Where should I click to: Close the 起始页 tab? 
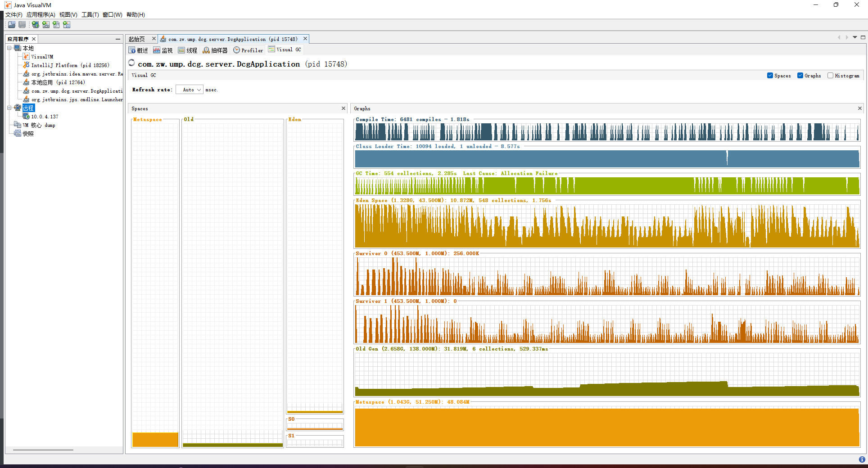(154, 39)
